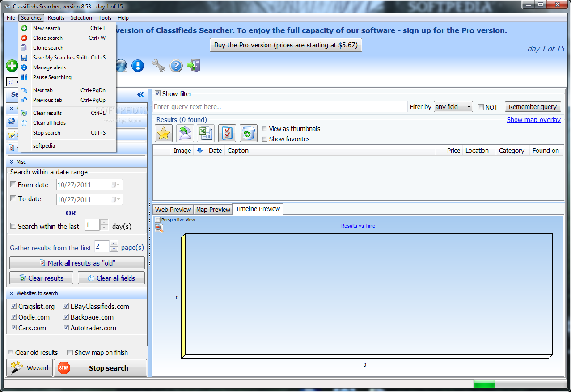The width and height of the screenshot is (571, 392).
Task: Check the Show favorites box
Action: (265, 139)
